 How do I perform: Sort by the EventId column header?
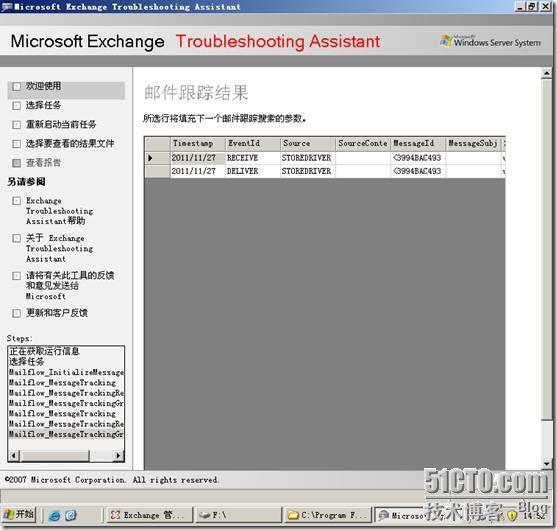(253, 144)
